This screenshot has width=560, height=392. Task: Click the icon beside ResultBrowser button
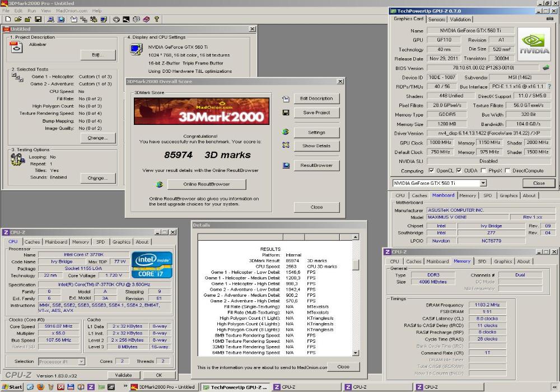coord(286,165)
